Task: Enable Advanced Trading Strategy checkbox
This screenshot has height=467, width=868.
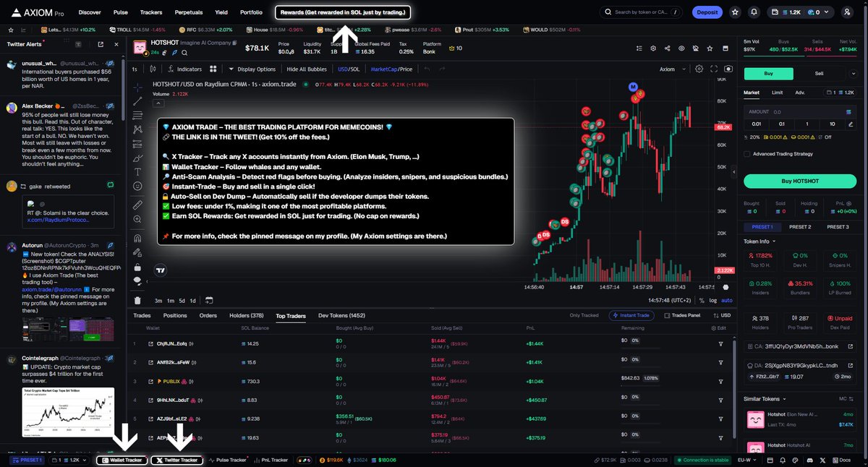Action: 747,153
